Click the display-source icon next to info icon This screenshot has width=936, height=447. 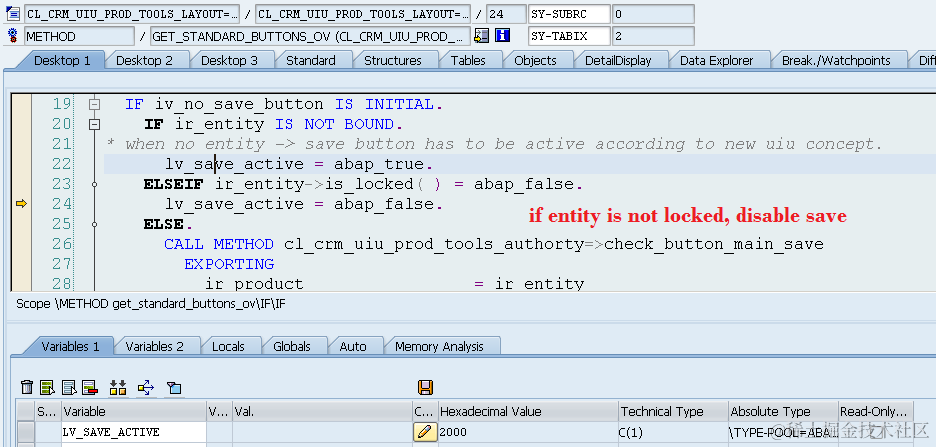pos(481,36)
